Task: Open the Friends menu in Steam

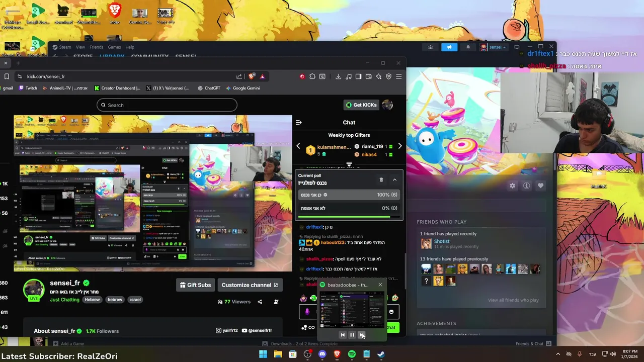Action: point(96,47)
